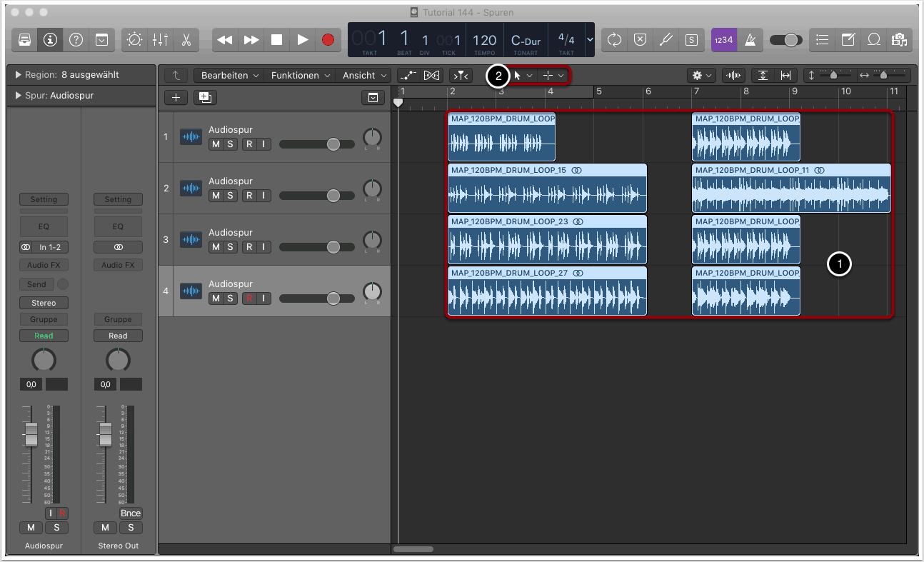Open the Mixer icon
The image size is (924, 562).
tap(160, 40)
